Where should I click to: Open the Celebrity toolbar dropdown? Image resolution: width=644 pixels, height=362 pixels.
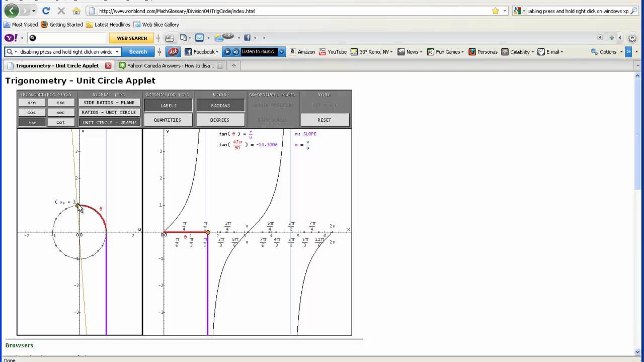point(517,52)
